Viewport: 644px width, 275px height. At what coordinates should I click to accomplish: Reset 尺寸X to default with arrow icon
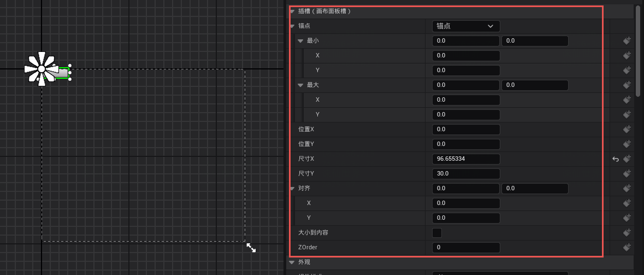(615, 159)
